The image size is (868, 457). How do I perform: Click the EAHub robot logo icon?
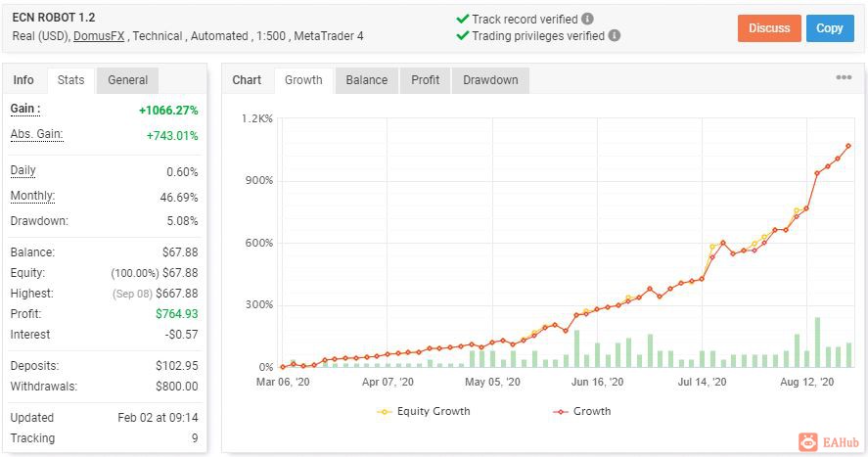(808, 442)
